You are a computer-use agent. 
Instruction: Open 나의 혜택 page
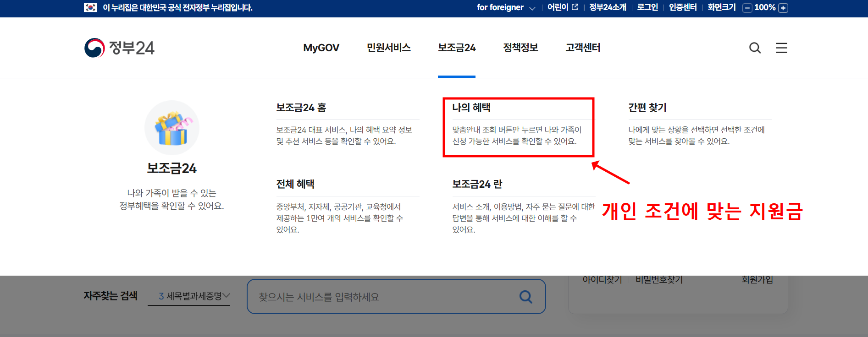click(471, 108)
